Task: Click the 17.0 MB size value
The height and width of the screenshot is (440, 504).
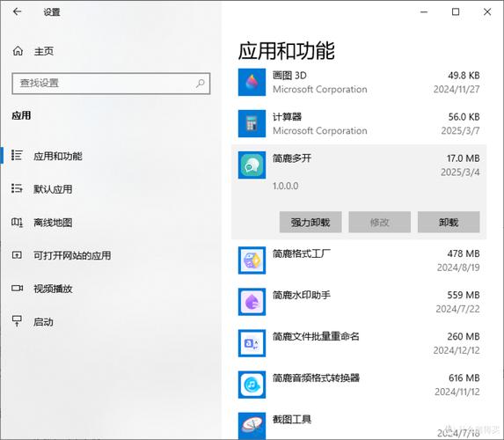Action: [464, 158]
